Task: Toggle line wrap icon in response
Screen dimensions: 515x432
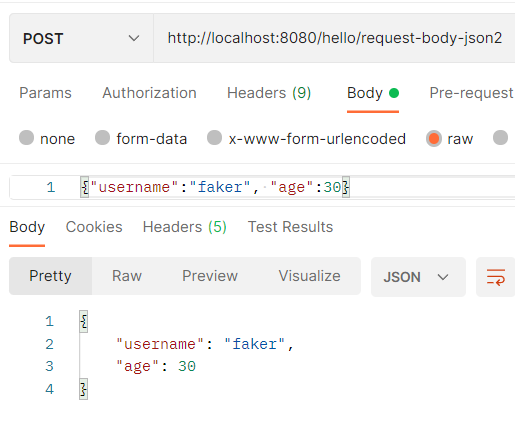Action: click(496, 277)
